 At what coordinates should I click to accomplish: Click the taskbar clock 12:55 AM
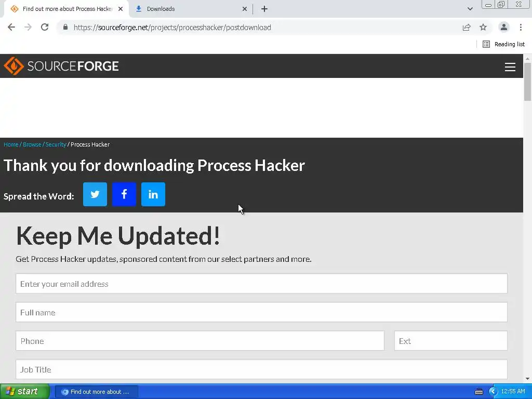coord(513,392)
